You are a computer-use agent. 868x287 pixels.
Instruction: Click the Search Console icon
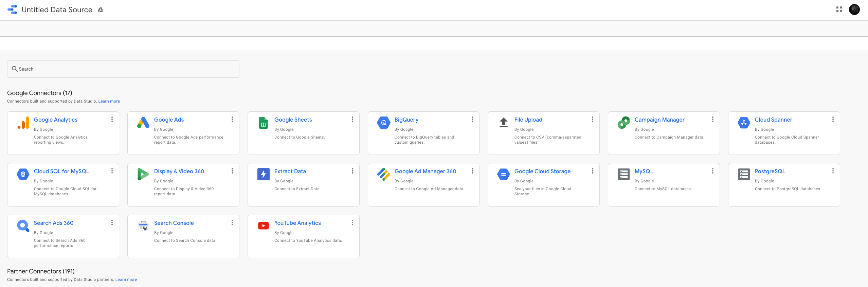[x=143, y=226]
